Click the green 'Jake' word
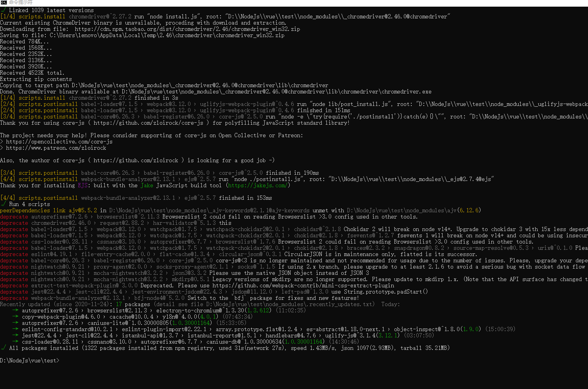588x389 pixels. click(x=147, y=185)
